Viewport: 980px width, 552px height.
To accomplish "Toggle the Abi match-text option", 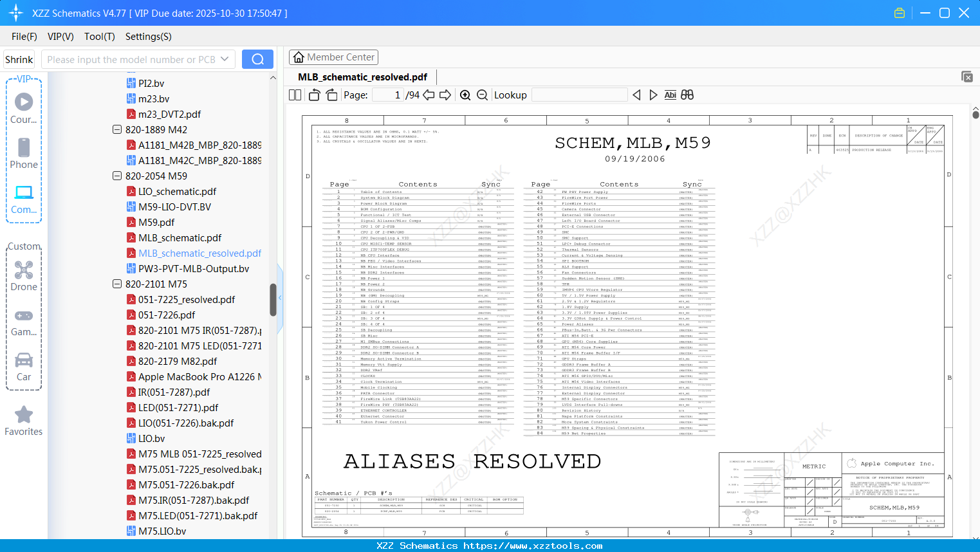I will (x=670, y=95).
